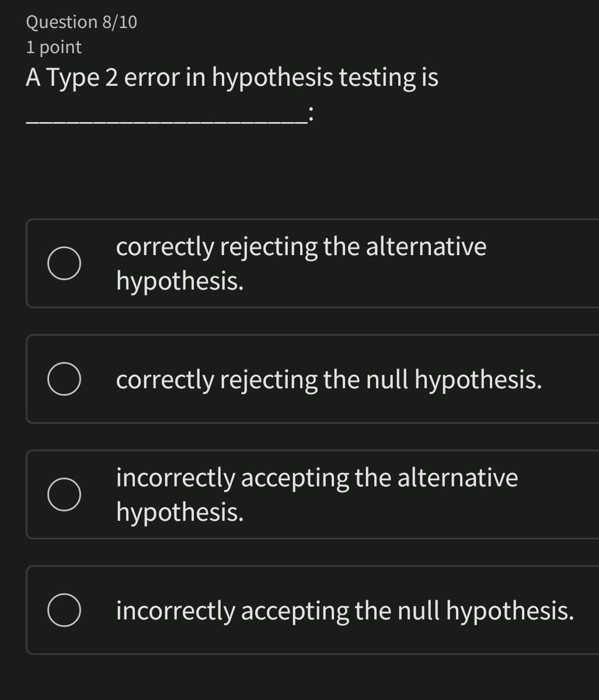Mark the answer about incorrectly accepting null hypothesis

pyautogui.click(x=344, y=610)
